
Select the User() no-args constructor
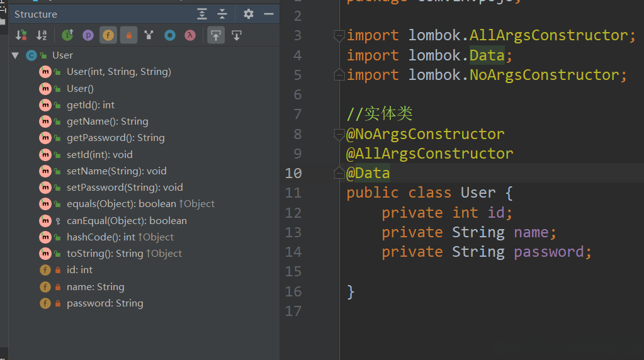[x=80, y=89]
